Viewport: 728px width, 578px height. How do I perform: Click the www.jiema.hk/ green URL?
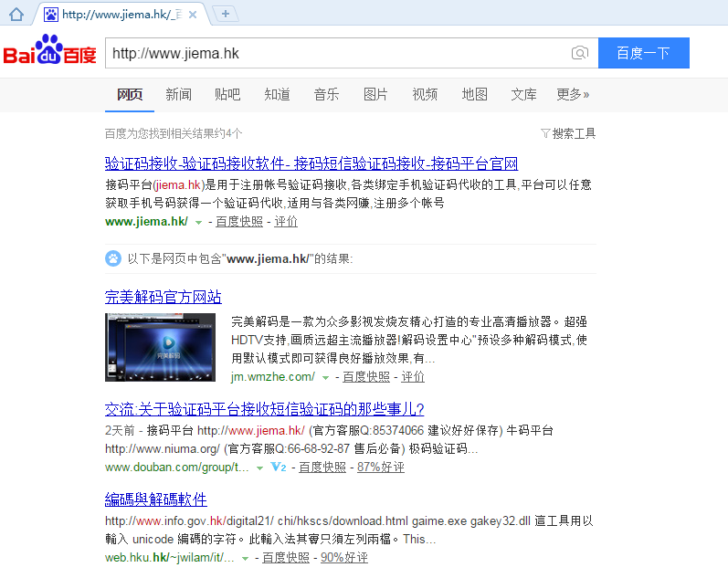147,222
